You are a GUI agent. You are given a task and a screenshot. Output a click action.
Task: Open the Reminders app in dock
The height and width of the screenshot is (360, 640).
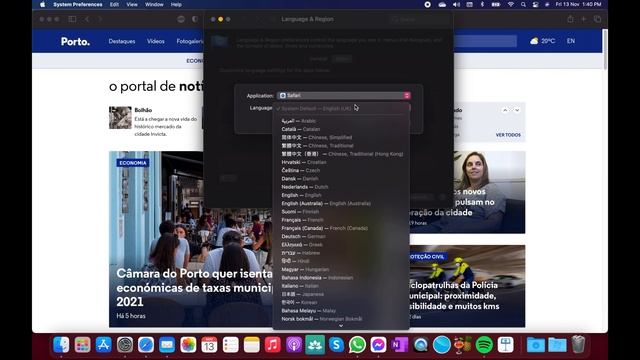coord(231,345)
